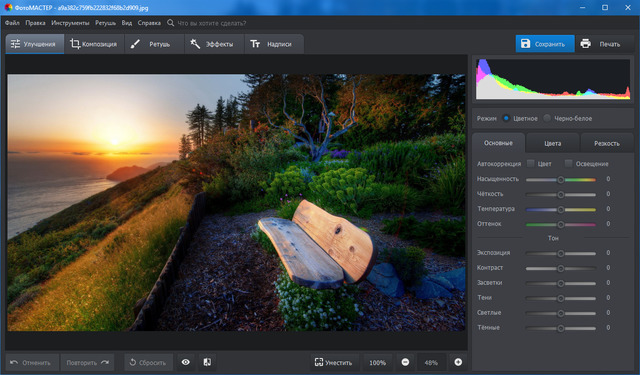Open the Эффекты magic wand tab
Viewport: 640px width, 375px height.
(x=214, y=44)
